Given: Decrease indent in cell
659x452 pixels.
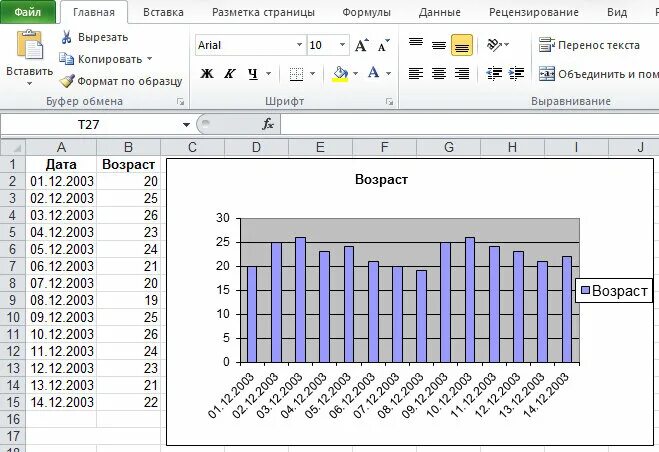Looking at the screenshot, I should [494, 74].
